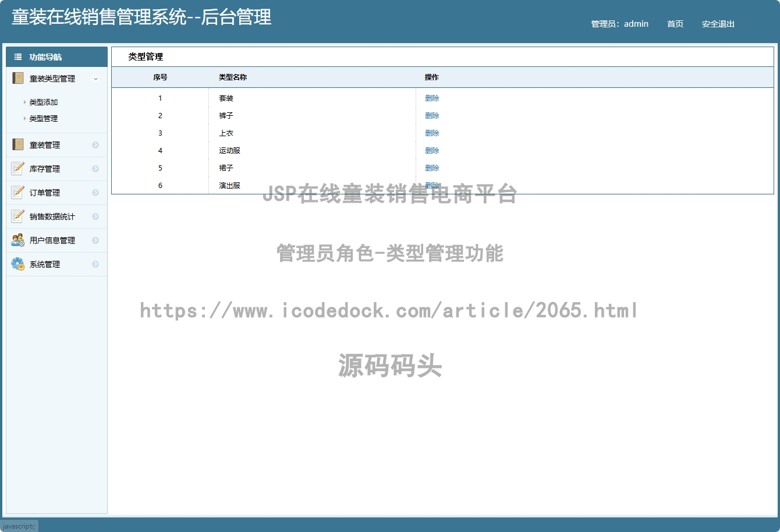The height and width of the screenshot is (532, 780).
Task: Expand the 库存管理 arrow
Action: 95,169
